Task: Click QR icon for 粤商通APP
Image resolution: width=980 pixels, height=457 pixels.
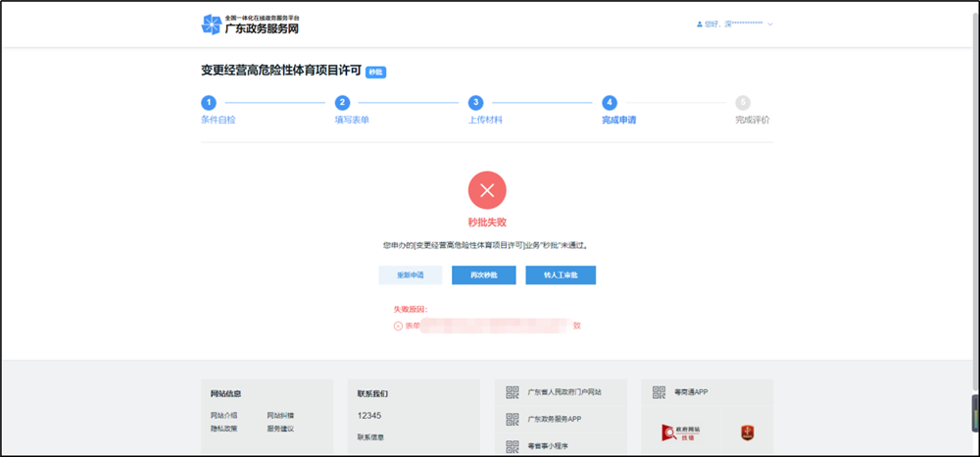Action: [x=660, y=392]
